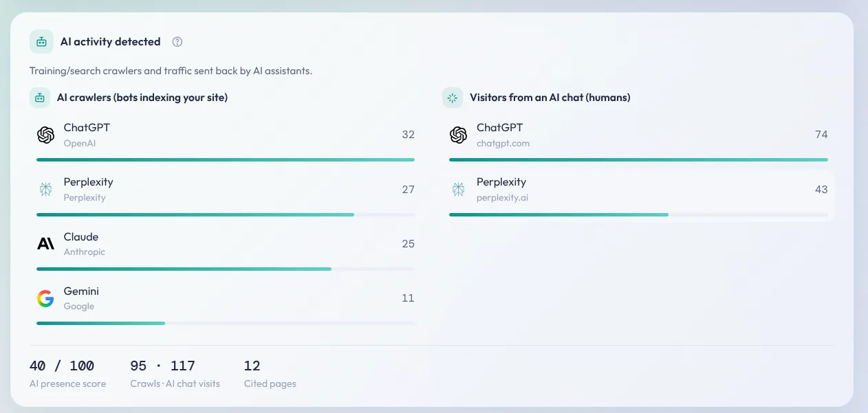Click the Google subtitle text
Viewport: 868px width, 413px height.
point(79,306)
